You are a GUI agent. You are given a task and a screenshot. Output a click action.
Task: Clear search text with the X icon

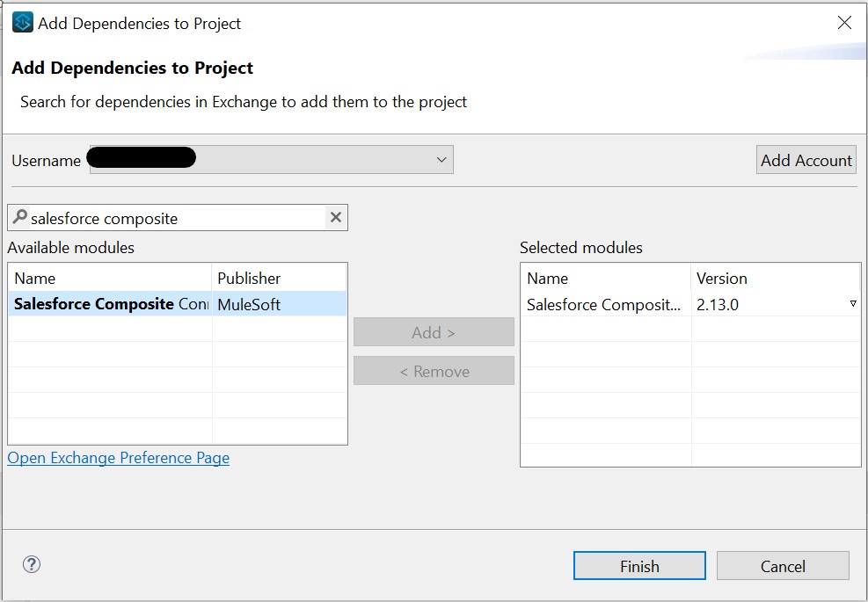pyautogui.click(x=335, y=217)
